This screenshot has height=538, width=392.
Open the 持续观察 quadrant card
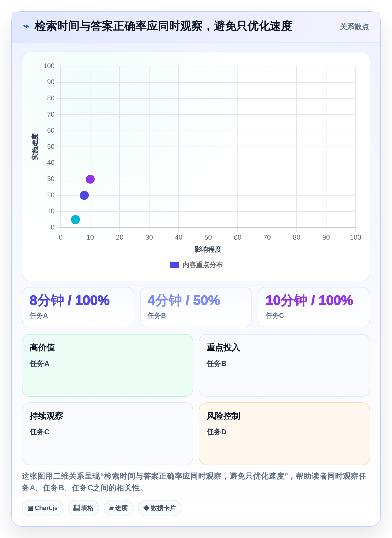point(108,434)
